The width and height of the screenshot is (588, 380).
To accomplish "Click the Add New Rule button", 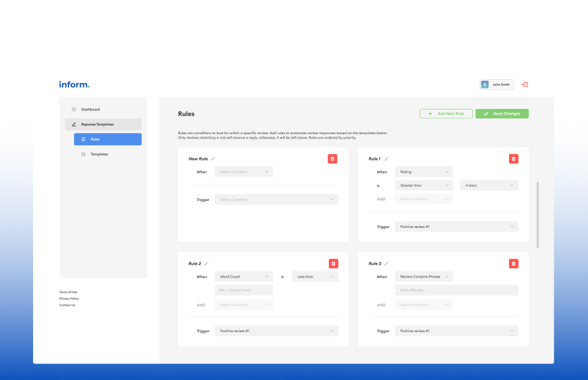I will 446,113.
